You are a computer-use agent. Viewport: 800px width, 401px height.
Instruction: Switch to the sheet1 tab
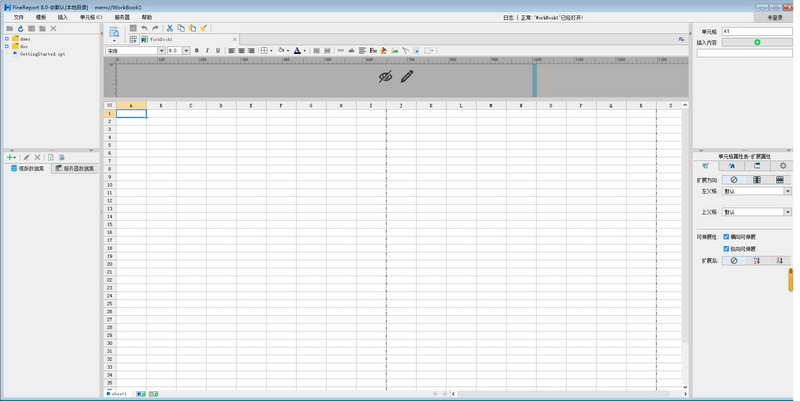(117, 394)
